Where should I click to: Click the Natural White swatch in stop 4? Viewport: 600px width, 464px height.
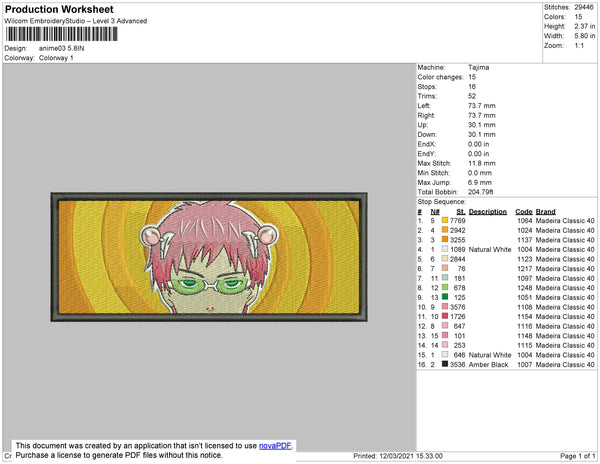click(x=445, y=249)
